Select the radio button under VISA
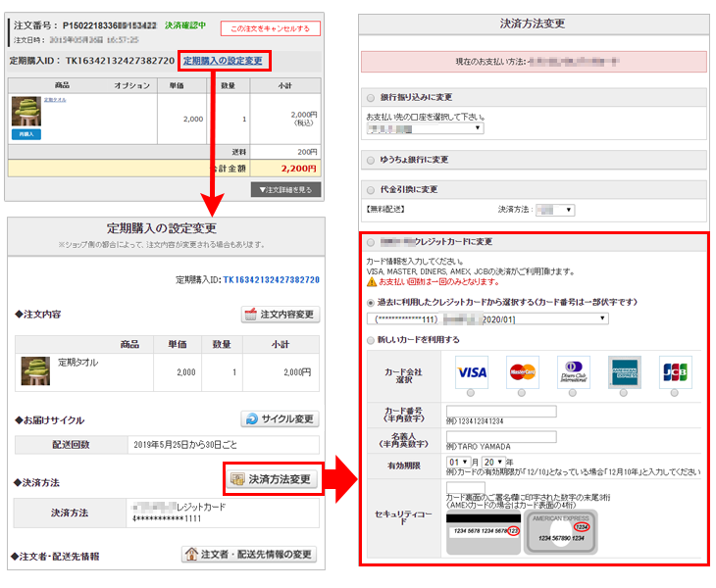This screenshot has width=716, height=588. pyautogui.click(x=471, y=393)
